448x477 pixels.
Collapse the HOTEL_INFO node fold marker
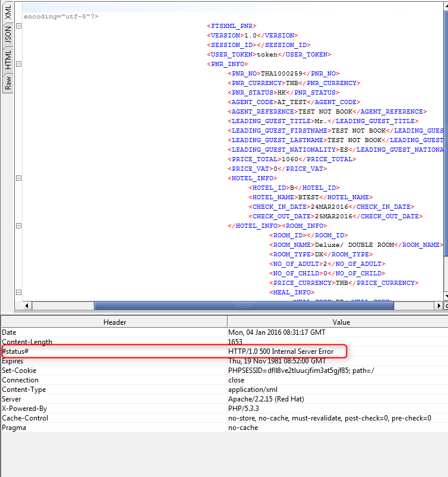18,178
